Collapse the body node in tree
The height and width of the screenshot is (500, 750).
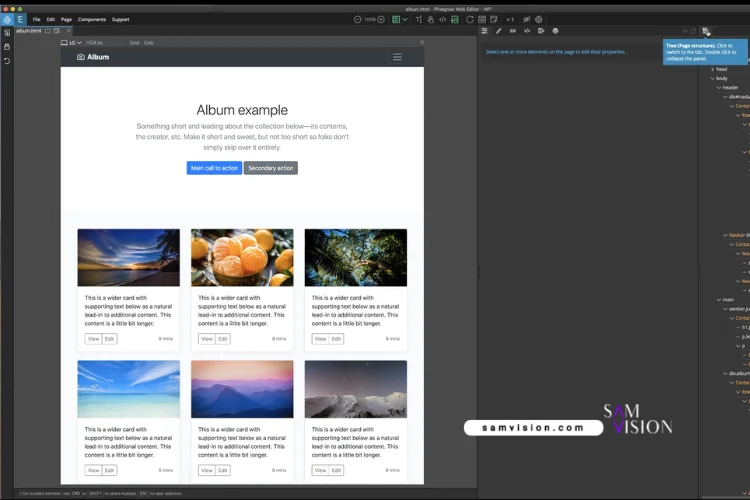pos(712,78)
